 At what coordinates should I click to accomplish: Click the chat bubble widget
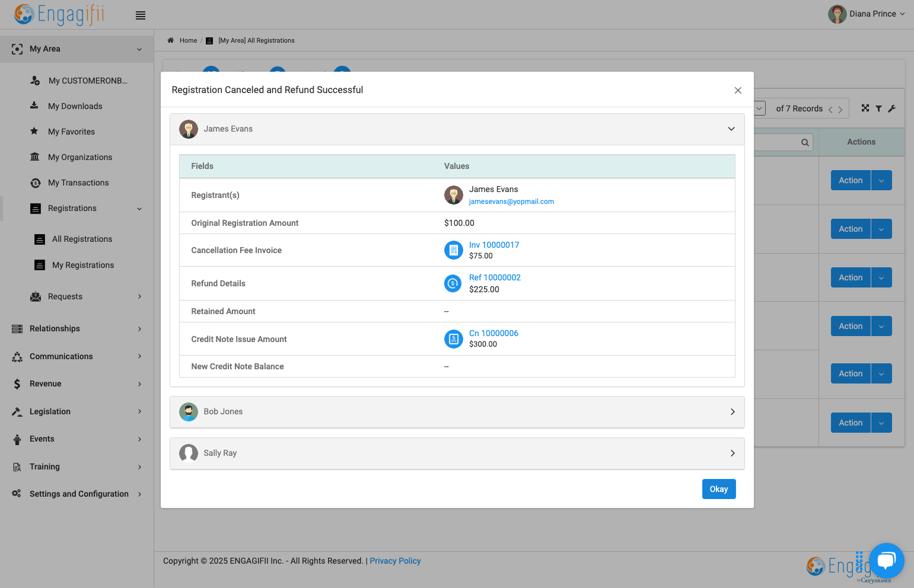[x=887, y=561]
